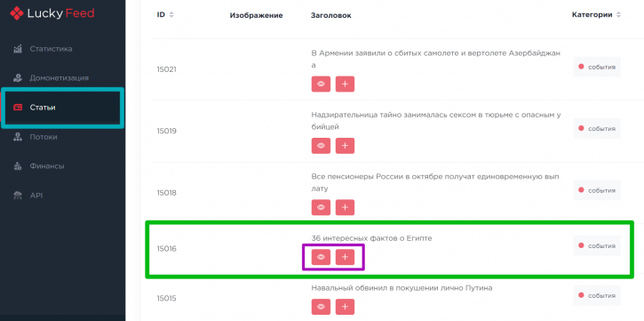Select the Статьи sidebar item
Screen dimensions: 644x321
click(61, 108)
